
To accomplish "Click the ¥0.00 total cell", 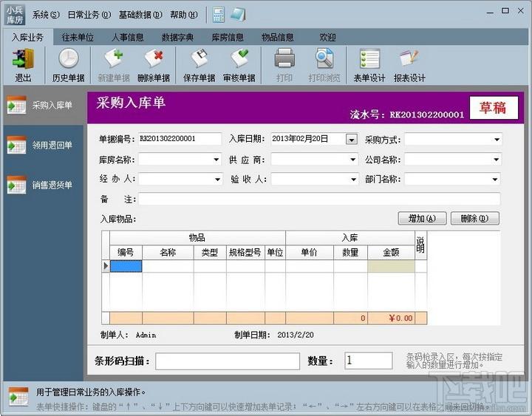I will (391, 318).
